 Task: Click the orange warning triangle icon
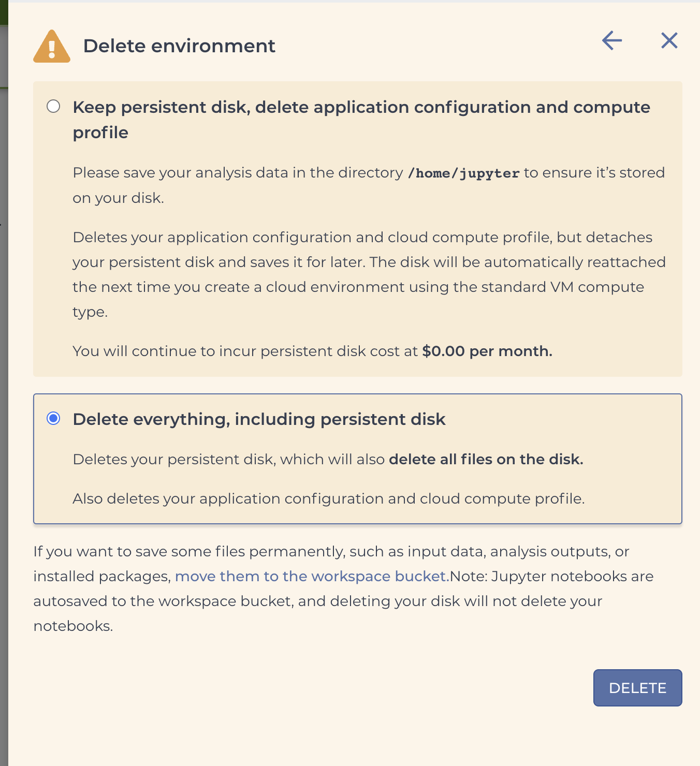[52, 46]
